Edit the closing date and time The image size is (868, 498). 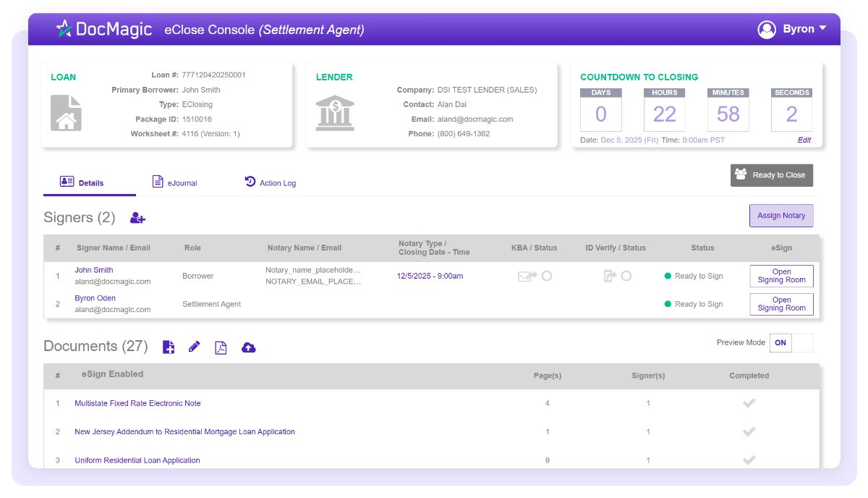coord(804,140)
